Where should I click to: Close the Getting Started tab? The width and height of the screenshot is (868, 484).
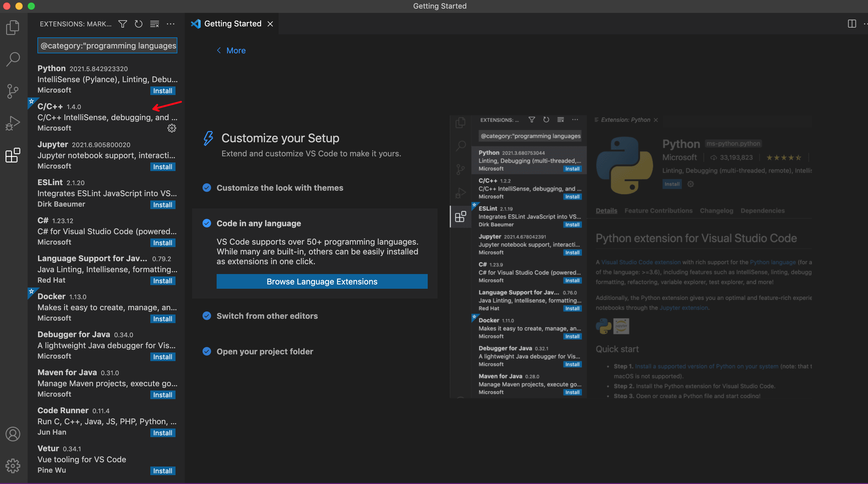click(270, 24)
